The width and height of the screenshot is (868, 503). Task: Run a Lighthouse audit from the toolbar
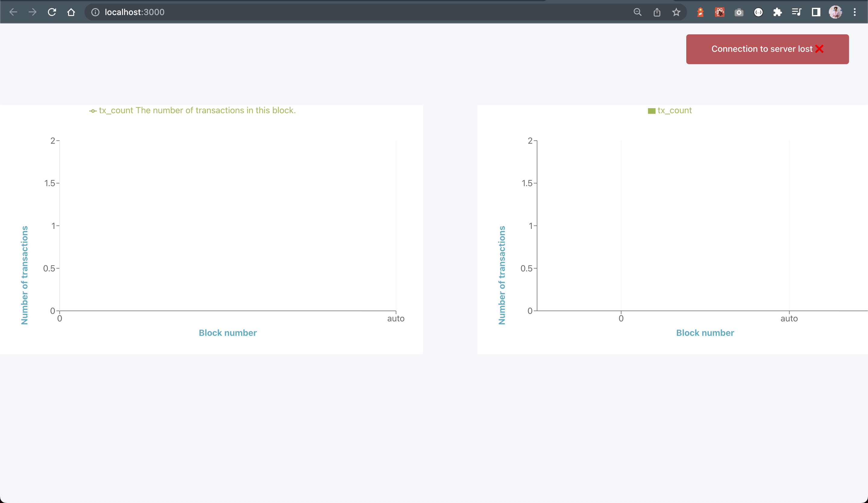pyautogui.click(x=700, y=12)
